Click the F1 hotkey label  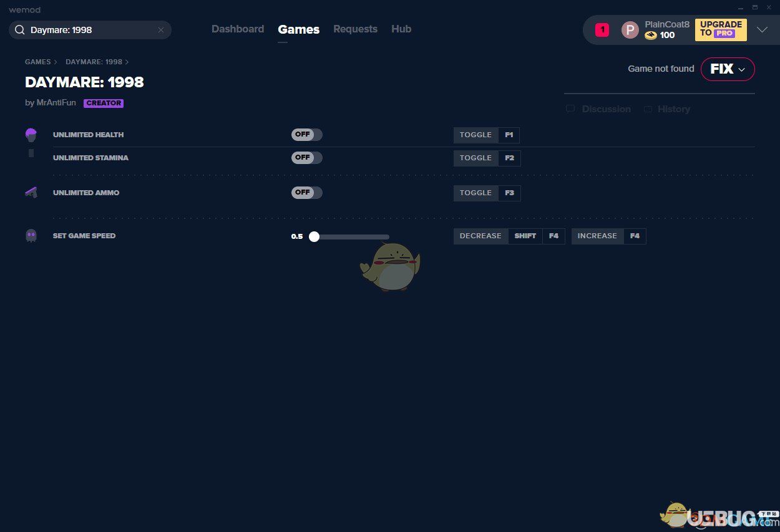coord(509,135)
